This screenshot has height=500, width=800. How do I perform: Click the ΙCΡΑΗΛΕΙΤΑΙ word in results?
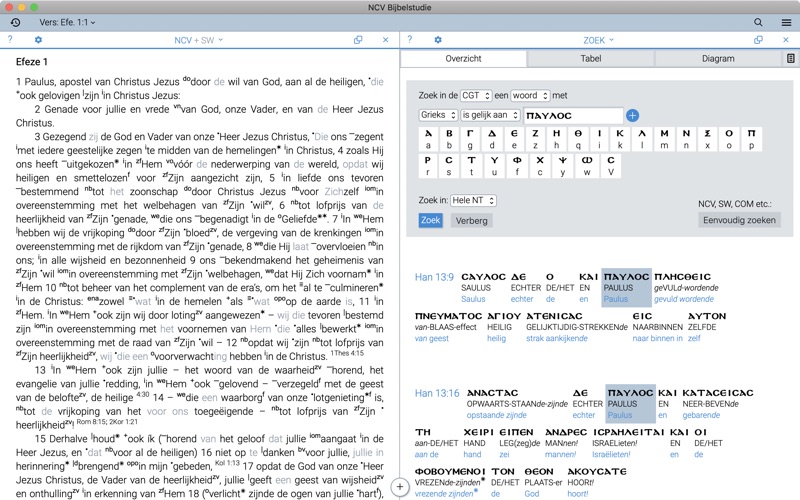click(629, 432)
